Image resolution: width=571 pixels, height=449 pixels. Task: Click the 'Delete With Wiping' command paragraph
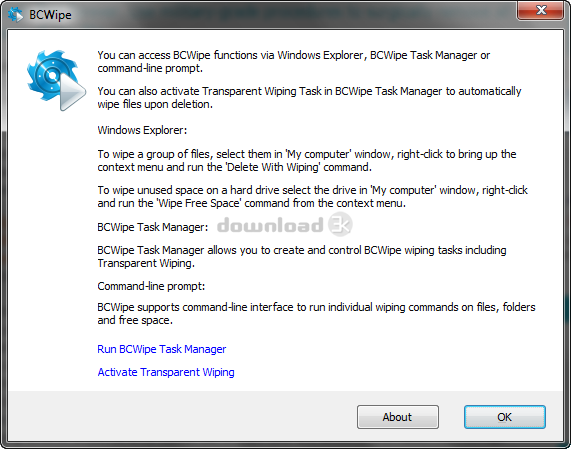click(307, 160)
